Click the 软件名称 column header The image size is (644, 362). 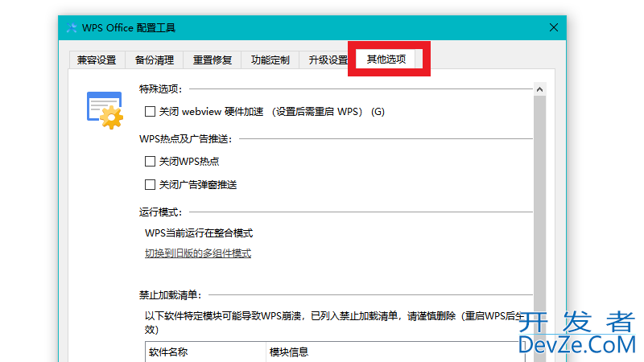[x=205, y=352]
